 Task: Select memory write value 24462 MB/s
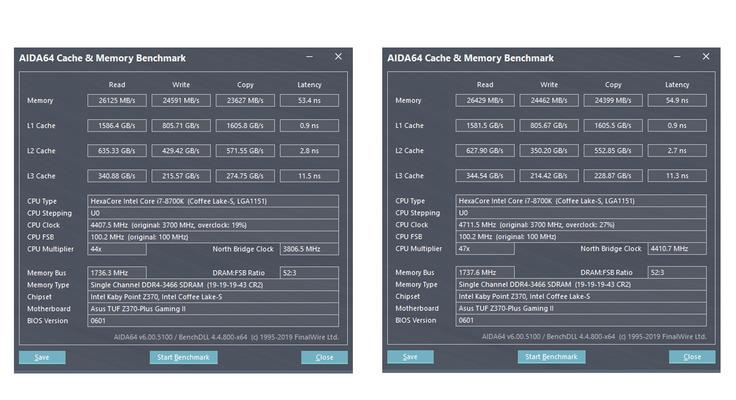tap(549, 100)
